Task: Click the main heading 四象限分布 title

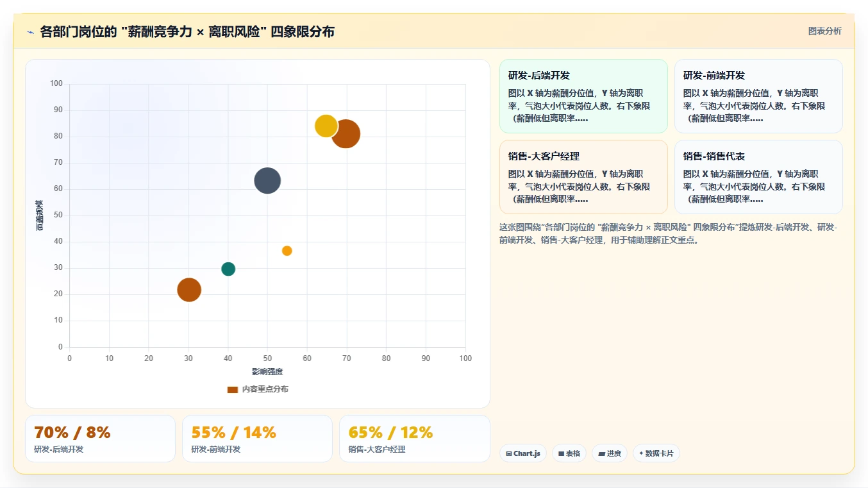Action: pos(187,32)
